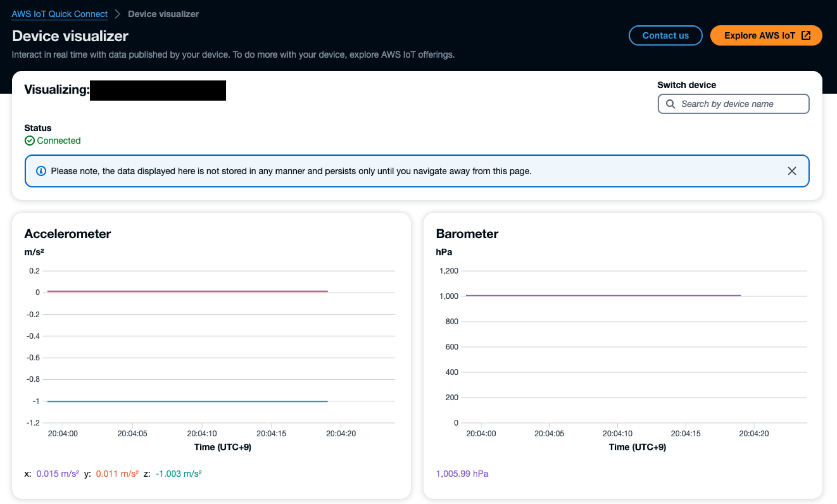Click the Contact us button
This screenshot has width=837, height=504.
tap(665, 36)
